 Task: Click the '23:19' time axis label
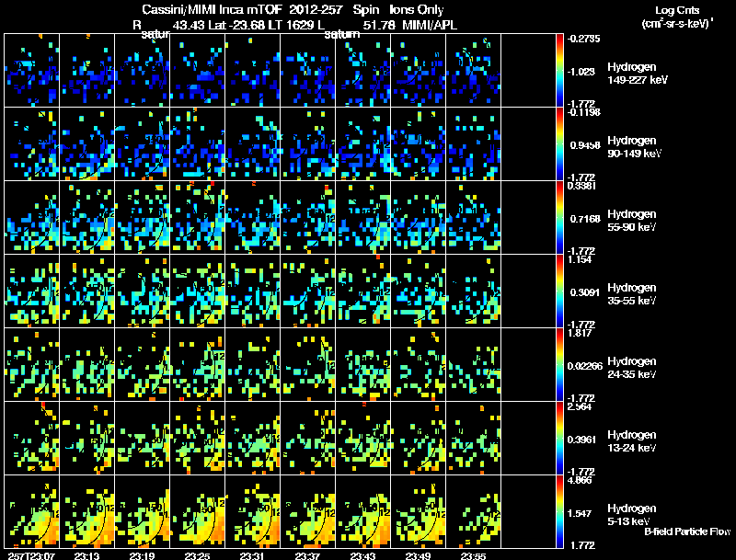[x=143, y=555]
